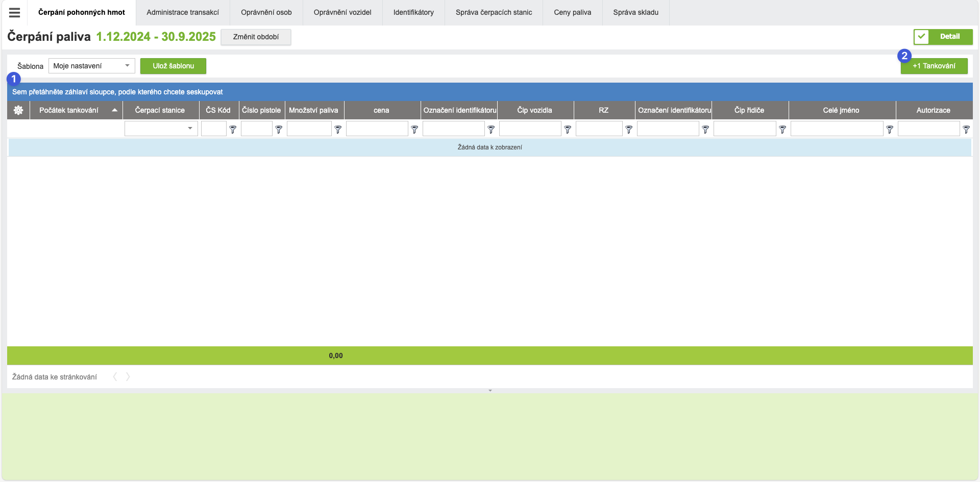
Task: Sort by Autorizace column header
Action: pos(934,110)
